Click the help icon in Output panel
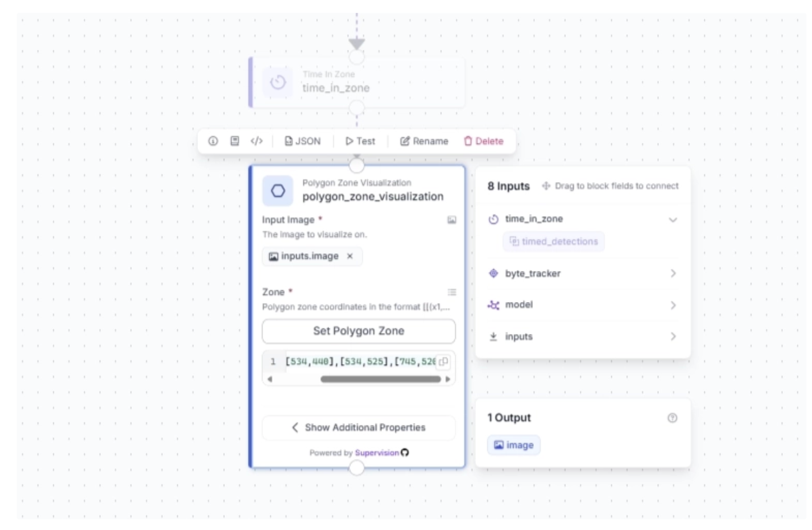 point(672,418)
